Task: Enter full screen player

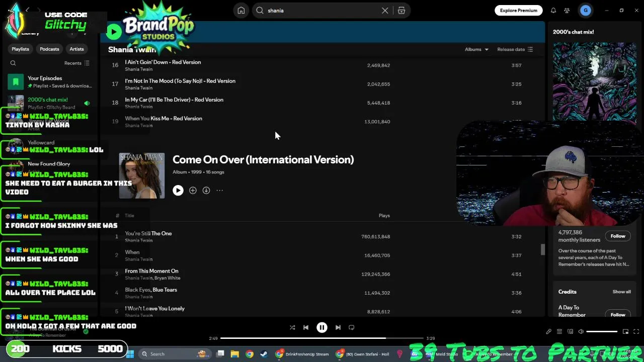Action: pyautogui.click(x=636, y=332)
